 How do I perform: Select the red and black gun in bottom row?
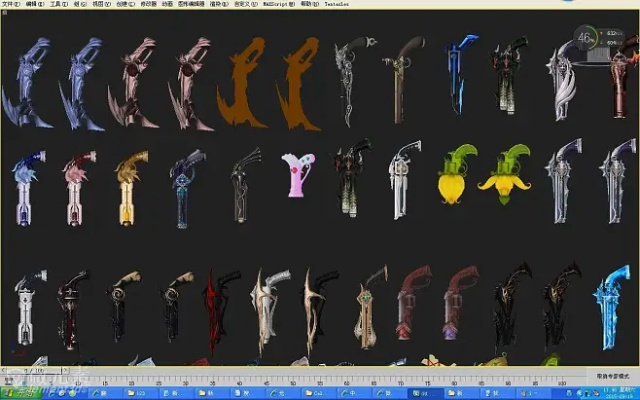213,308
